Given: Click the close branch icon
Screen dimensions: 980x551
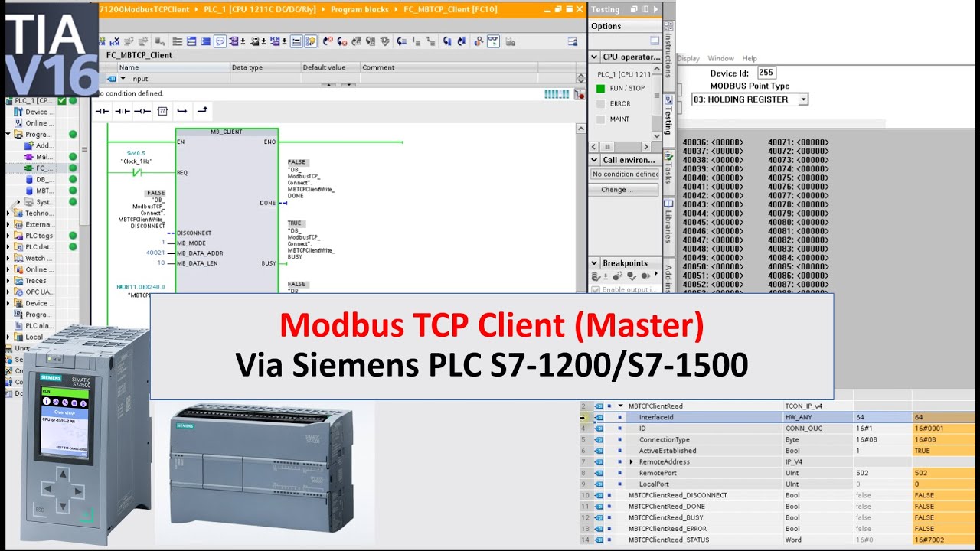Looking at the screenshot, I should click(202, 111).
